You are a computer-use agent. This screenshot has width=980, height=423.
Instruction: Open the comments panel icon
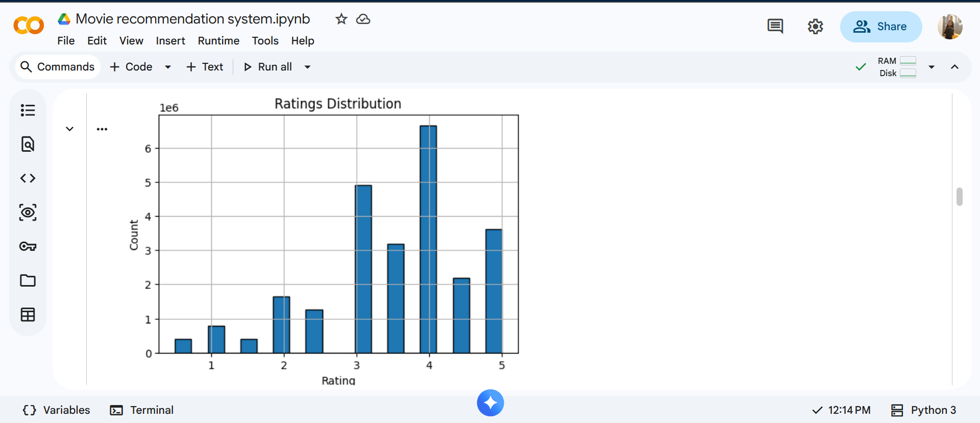[775, 27]
